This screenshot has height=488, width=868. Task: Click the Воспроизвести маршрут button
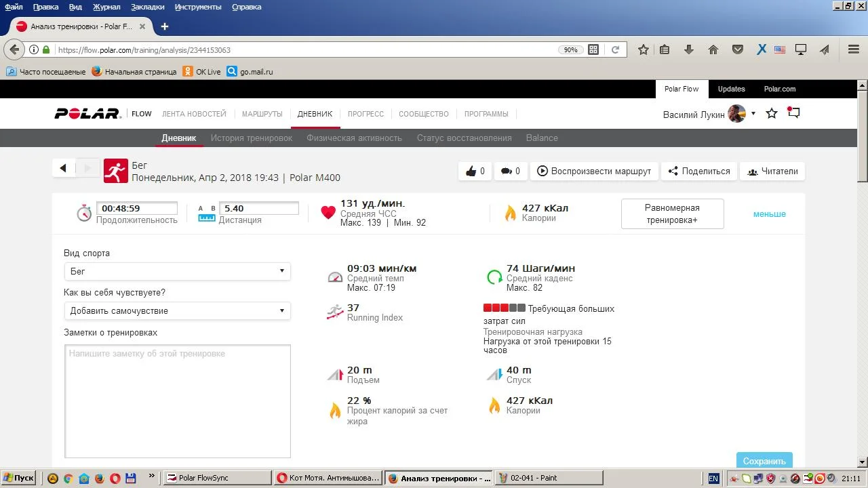pos(594,171)
